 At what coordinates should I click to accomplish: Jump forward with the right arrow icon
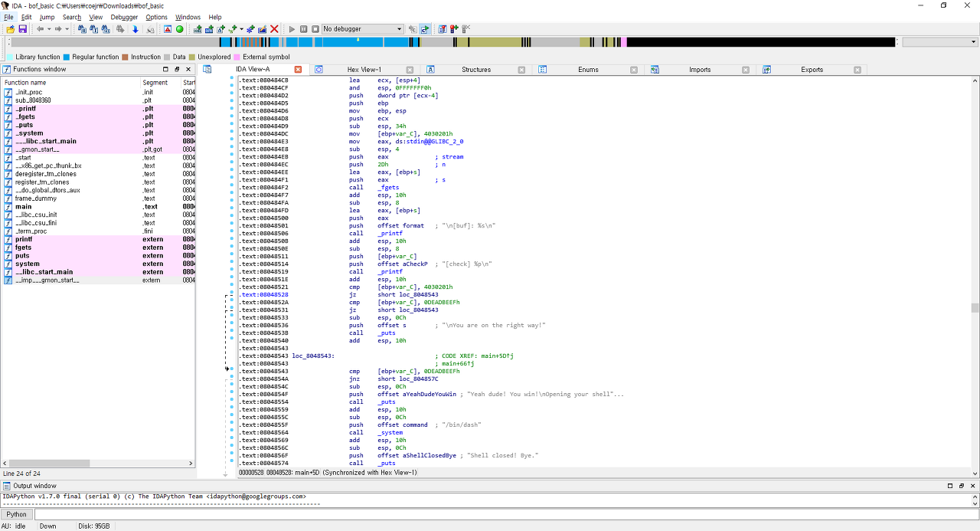[58, 29]
